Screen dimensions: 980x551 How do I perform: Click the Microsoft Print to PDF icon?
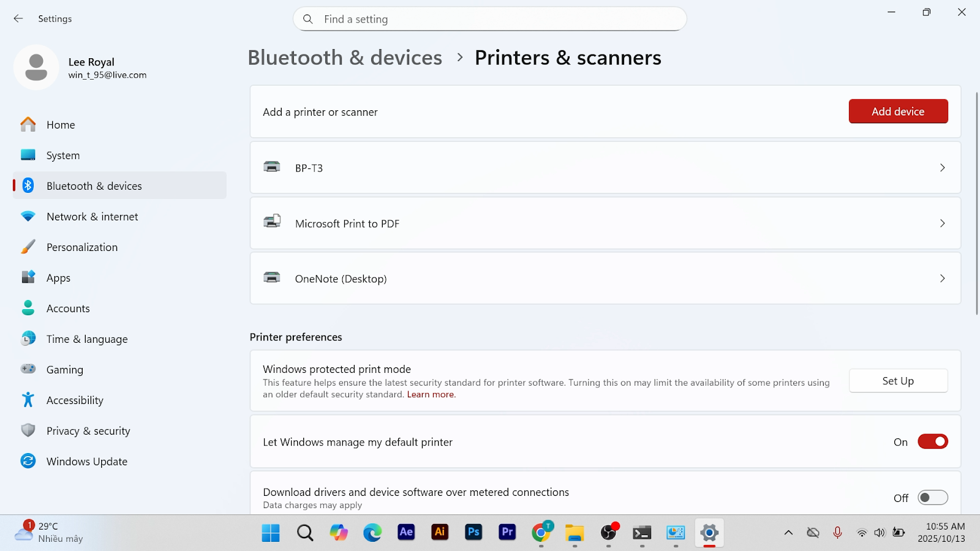click(x=272, y=222)
